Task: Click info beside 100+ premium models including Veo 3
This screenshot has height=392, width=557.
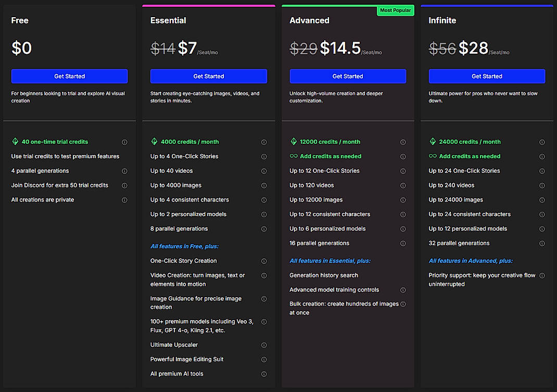Action: pos(264,322)
